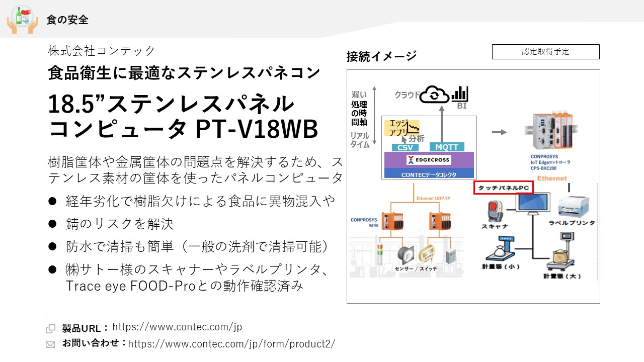Click the 遅い axis label

click(359, 94)
